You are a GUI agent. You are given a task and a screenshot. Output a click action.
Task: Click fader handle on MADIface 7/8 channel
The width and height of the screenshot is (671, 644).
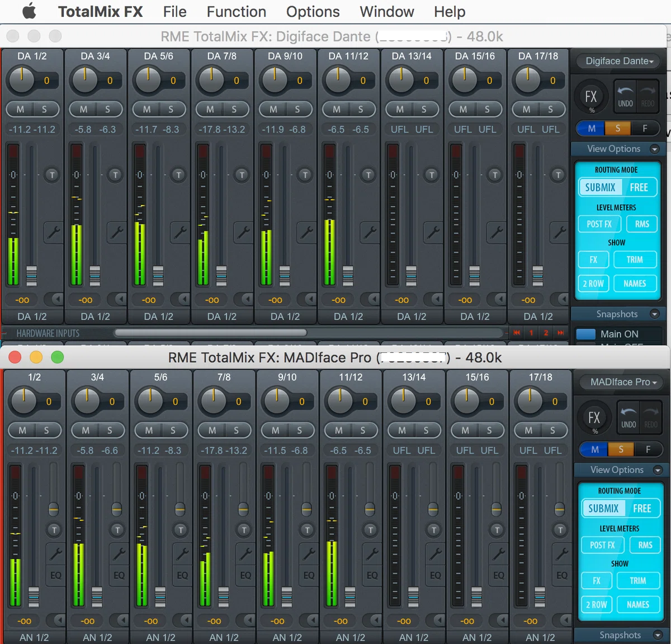[224, 596]
